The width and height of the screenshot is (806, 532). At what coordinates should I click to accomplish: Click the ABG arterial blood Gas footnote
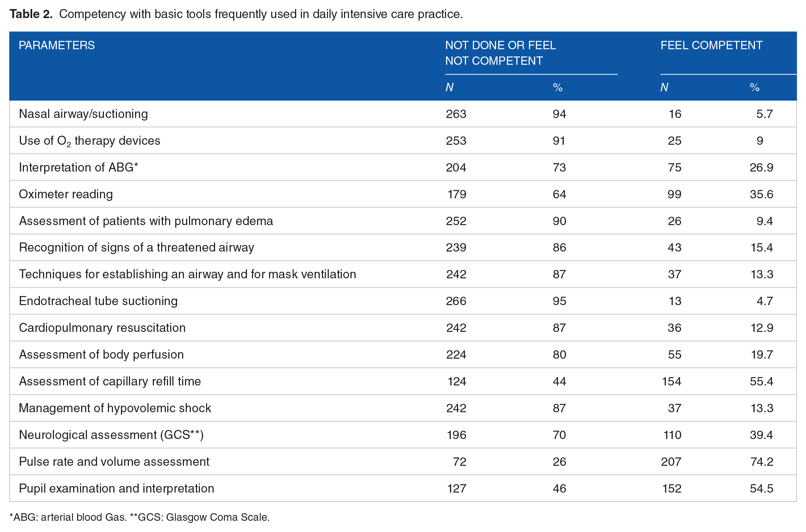(68, 517)
